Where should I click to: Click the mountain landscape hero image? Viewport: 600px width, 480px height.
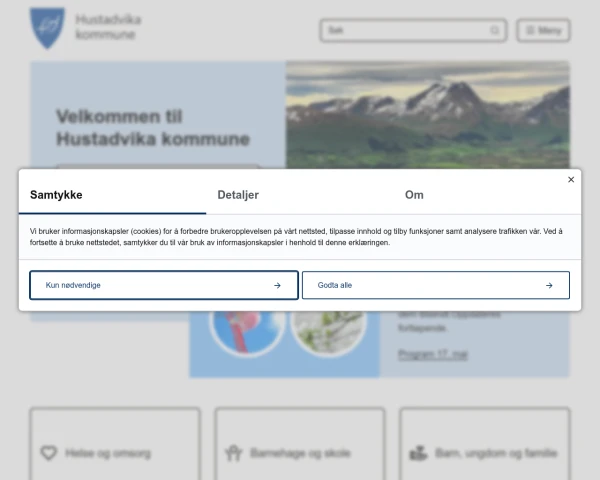(x=428, y=115)
